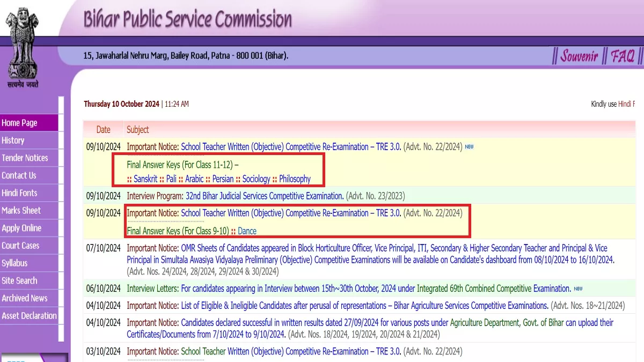Open Marks Sheet in sidebar
Screen dimensions: 644x362
30,211
